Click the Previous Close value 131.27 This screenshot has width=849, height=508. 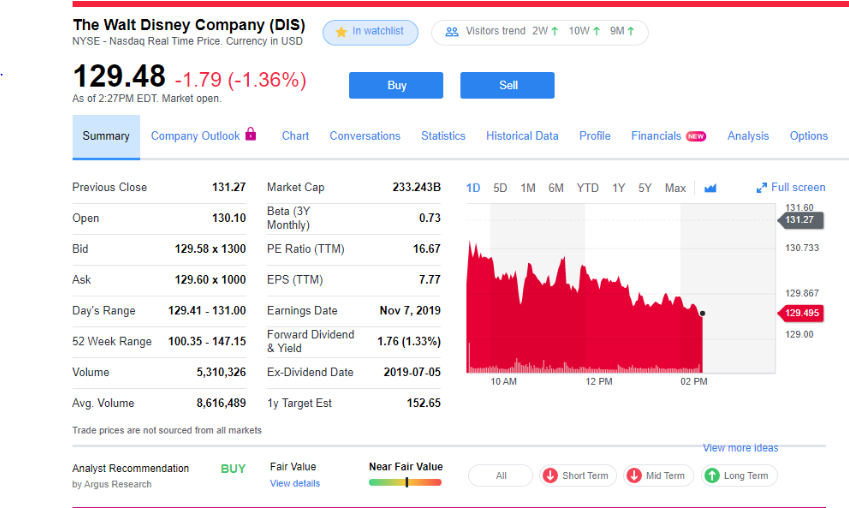coord(228,187)
